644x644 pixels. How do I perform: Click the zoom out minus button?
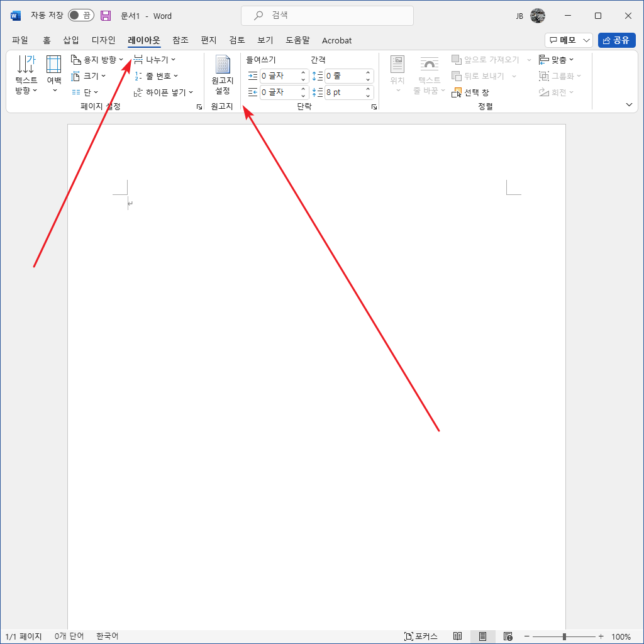[x=526, y=636]
